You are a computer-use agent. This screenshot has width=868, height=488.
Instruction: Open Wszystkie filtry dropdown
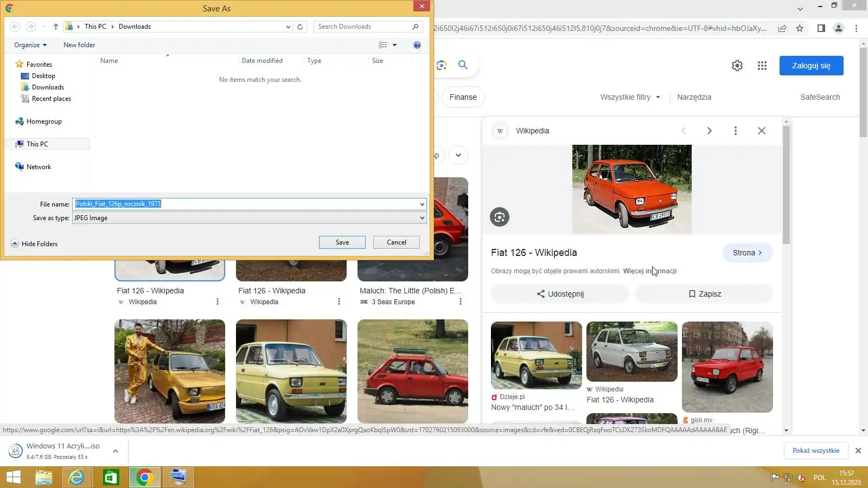tap(630, 97)
